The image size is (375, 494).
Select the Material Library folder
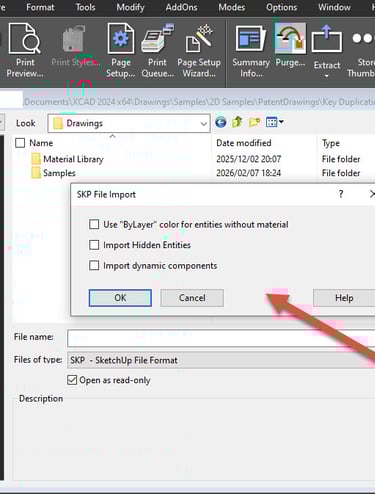tap(73, 159)
